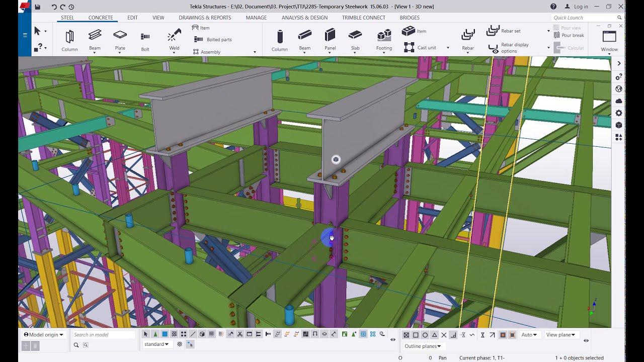Open the globe icon in side pane
Viewport: 644px width, 362px height.
(x=619, y=89)
